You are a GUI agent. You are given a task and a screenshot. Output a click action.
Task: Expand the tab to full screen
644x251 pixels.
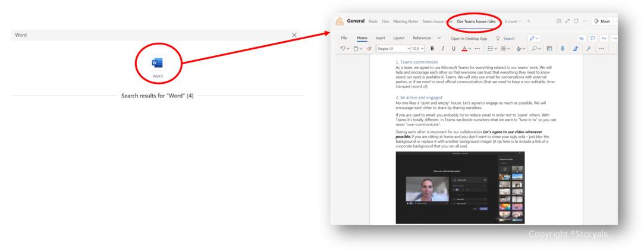pos(567,21)
